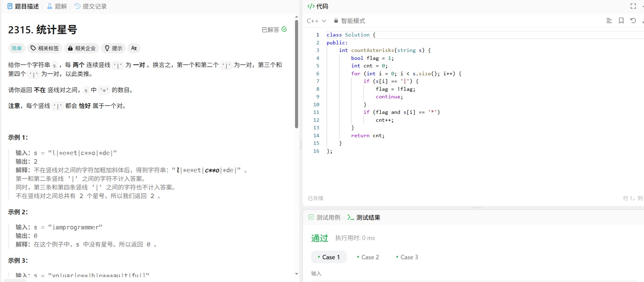
Task: Open the 测试结果 tab
Action: click(364, 217)
